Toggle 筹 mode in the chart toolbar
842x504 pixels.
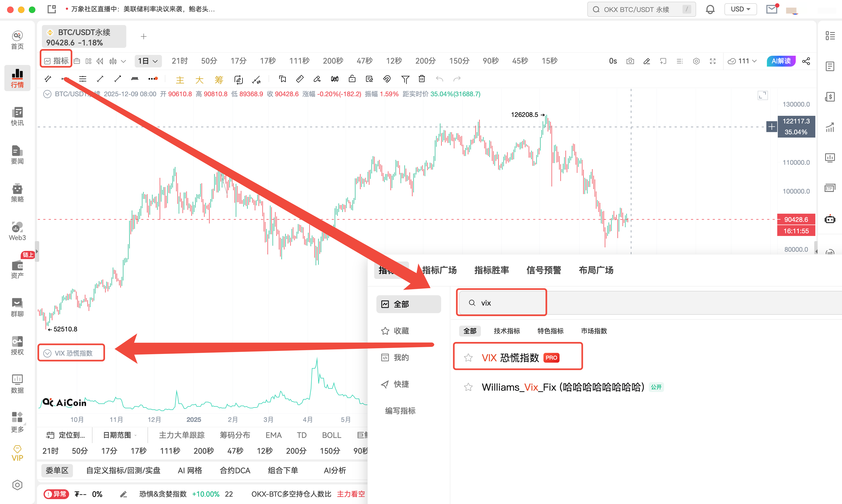coord(219,79)
